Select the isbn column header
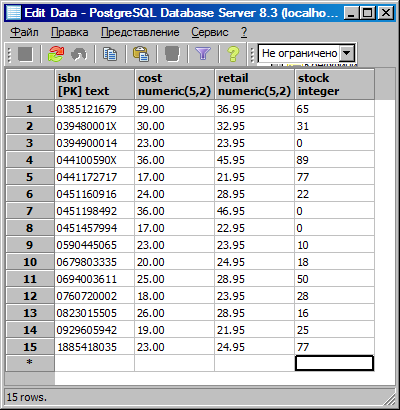 [x=94, y=84]
